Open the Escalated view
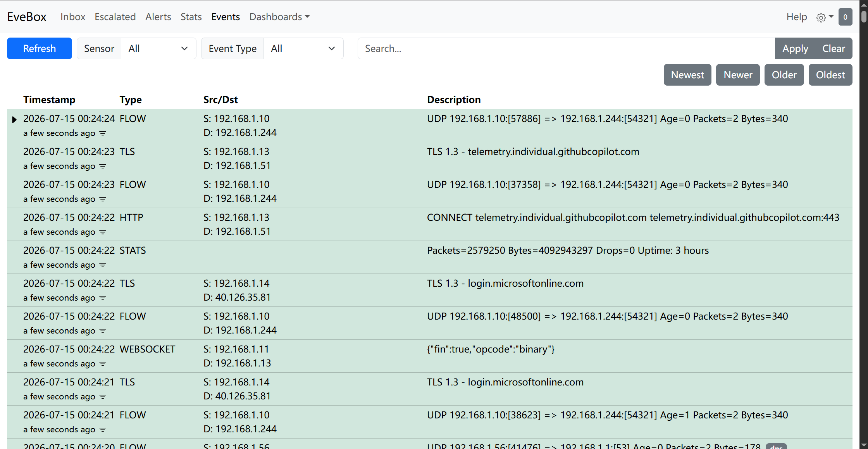 tap(115, 17)
